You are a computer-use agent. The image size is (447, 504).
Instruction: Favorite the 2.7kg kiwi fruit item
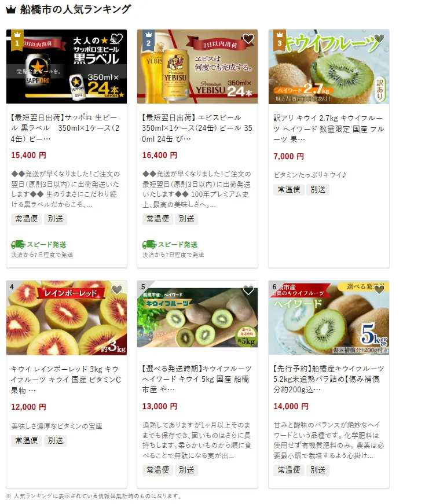coord(379,39)
